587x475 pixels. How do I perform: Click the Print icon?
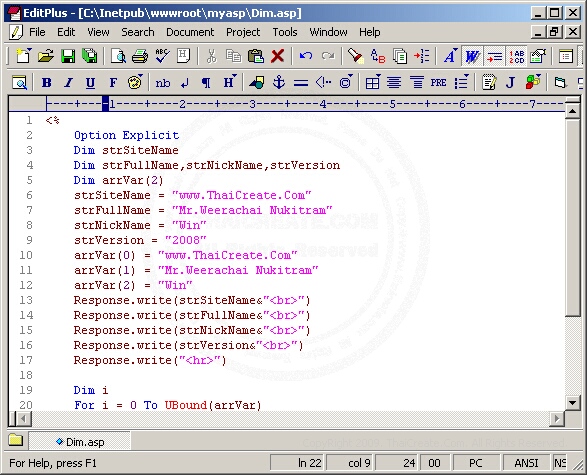point(140,57)
